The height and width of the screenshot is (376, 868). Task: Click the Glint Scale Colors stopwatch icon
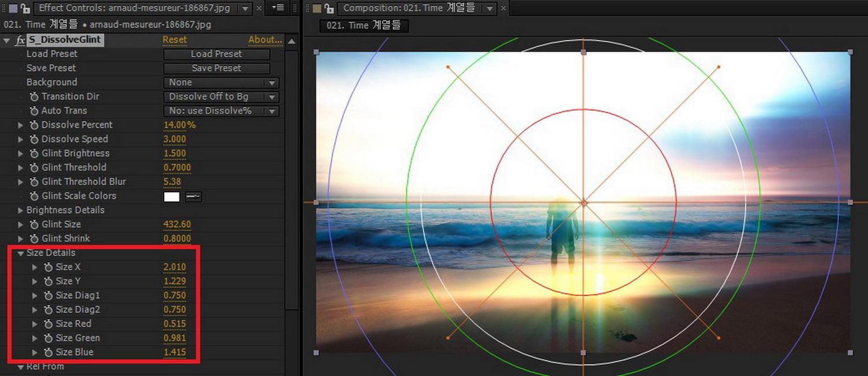coord(34,196)
